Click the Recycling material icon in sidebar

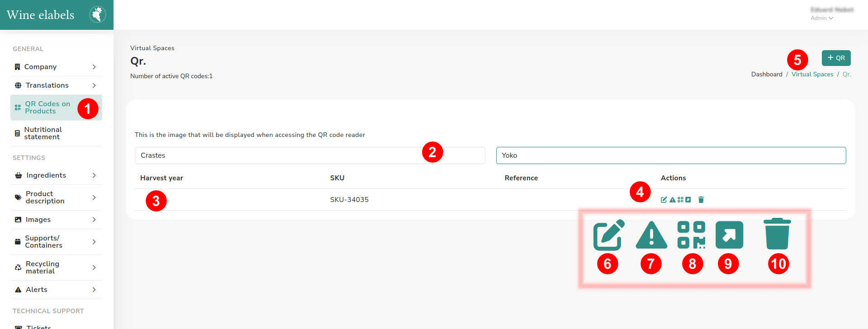[18, 268]
